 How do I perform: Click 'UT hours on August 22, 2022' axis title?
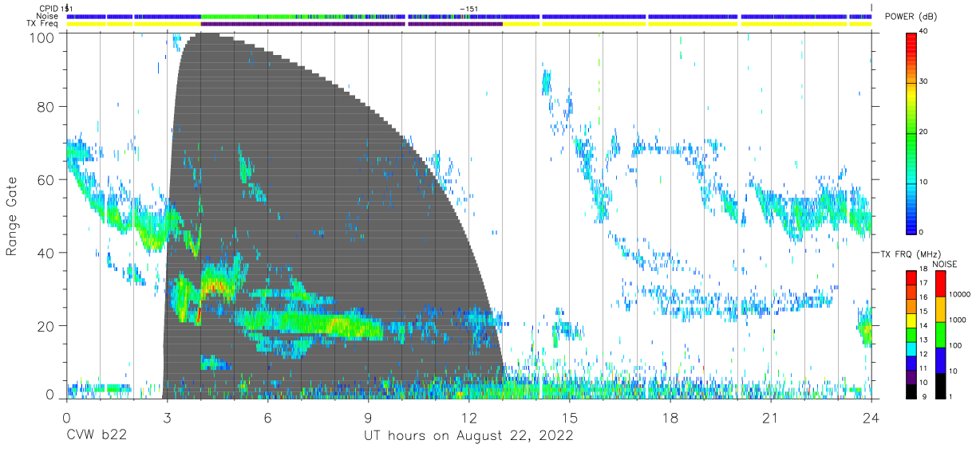(468, 436)
